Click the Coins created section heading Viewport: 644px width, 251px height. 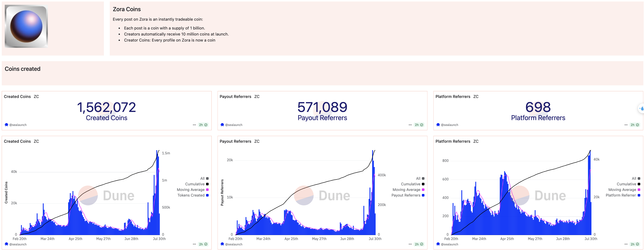[22, 69]
